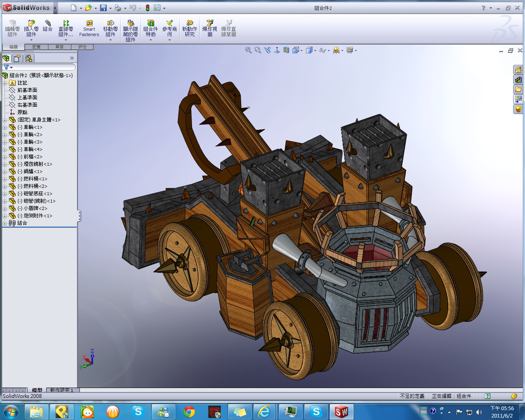
Task: Click the PropertyManager tab icon
Action: click(x=17, y=58)
